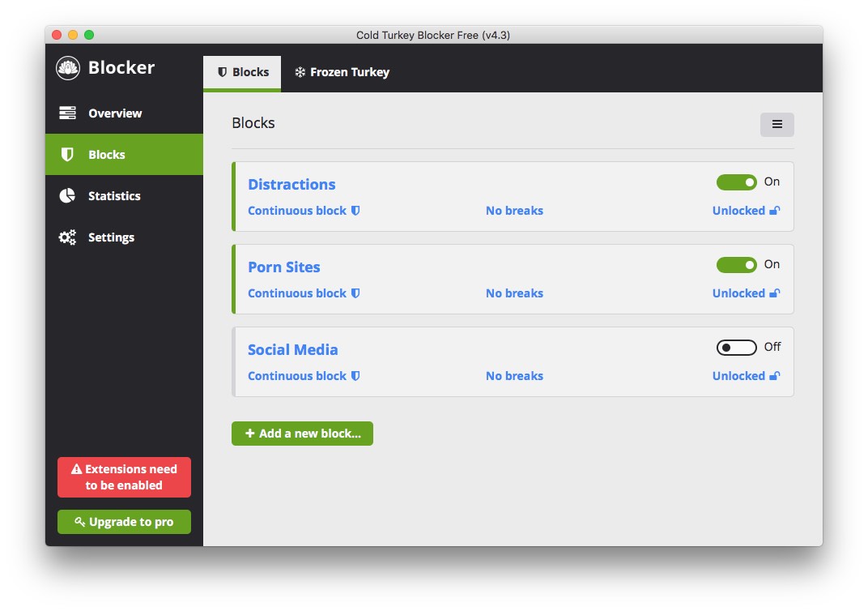Click the padlock icon next to Unlocked for Porn Sites

773,293
